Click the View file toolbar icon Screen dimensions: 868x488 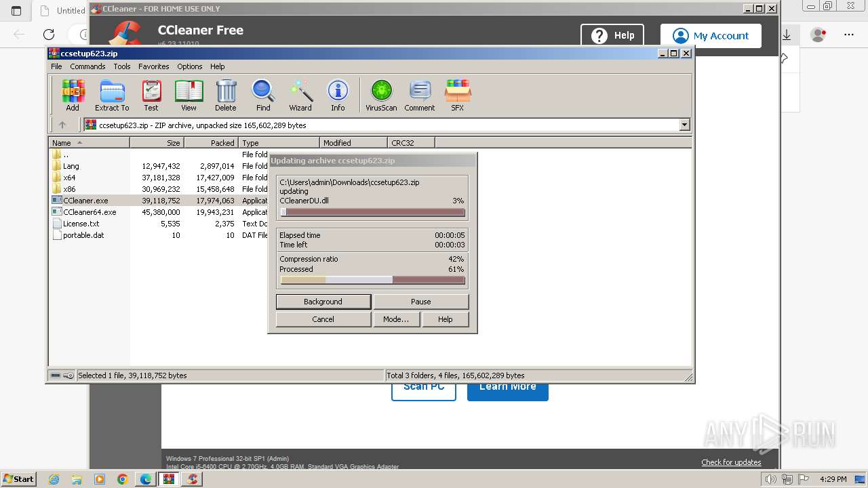point(189,95)
